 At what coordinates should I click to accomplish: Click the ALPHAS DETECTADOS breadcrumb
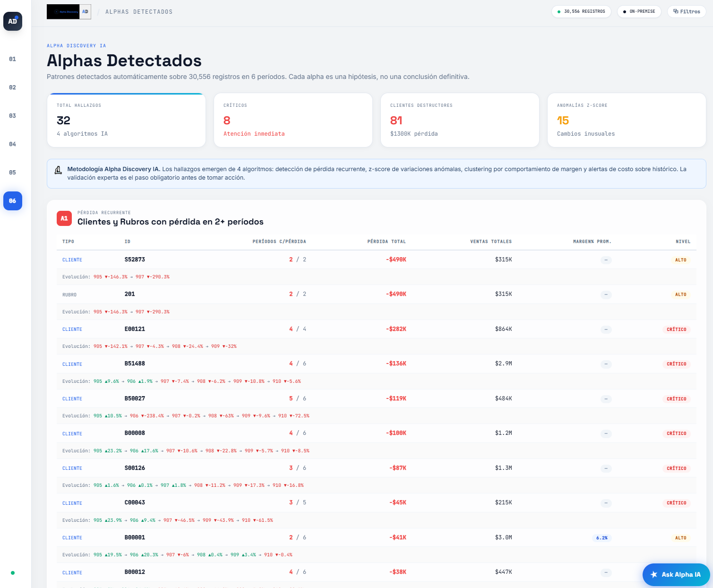[138, 11]
